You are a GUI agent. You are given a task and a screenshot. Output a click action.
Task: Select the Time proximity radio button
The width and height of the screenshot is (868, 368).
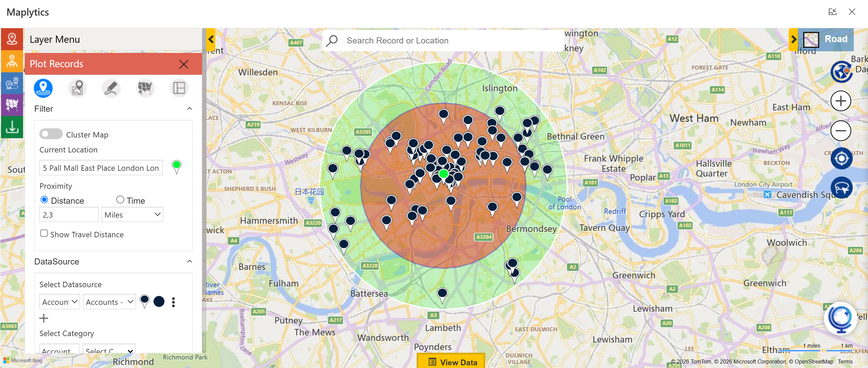click(120, 200)
